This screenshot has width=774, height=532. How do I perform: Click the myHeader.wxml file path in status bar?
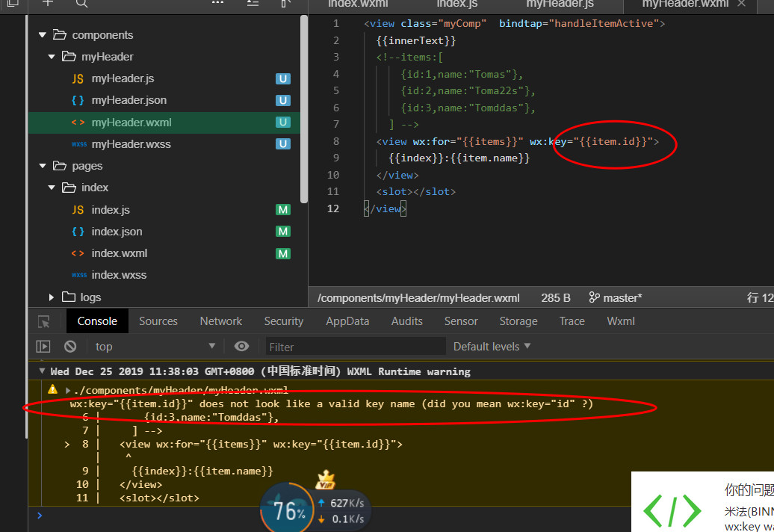(418, 298)
